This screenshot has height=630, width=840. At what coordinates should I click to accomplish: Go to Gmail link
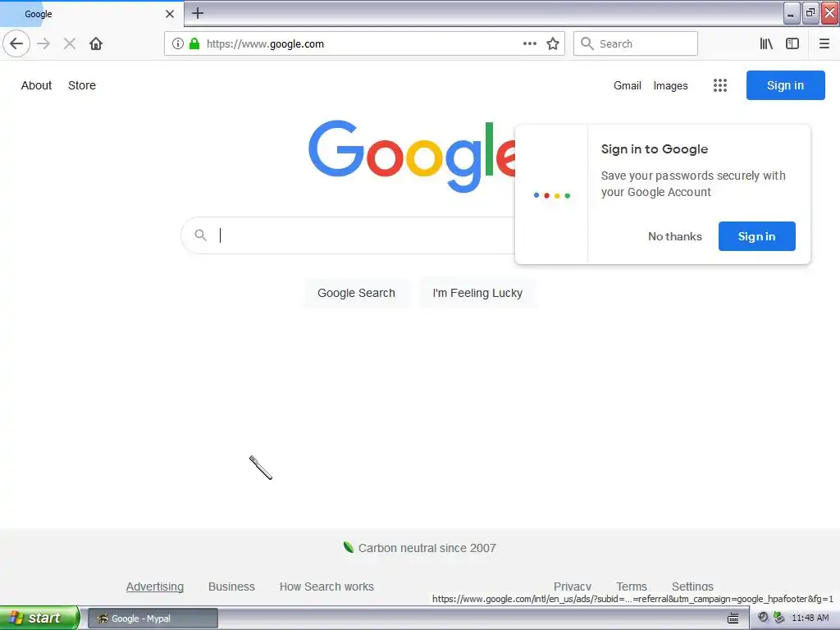(x=628, y=85)
